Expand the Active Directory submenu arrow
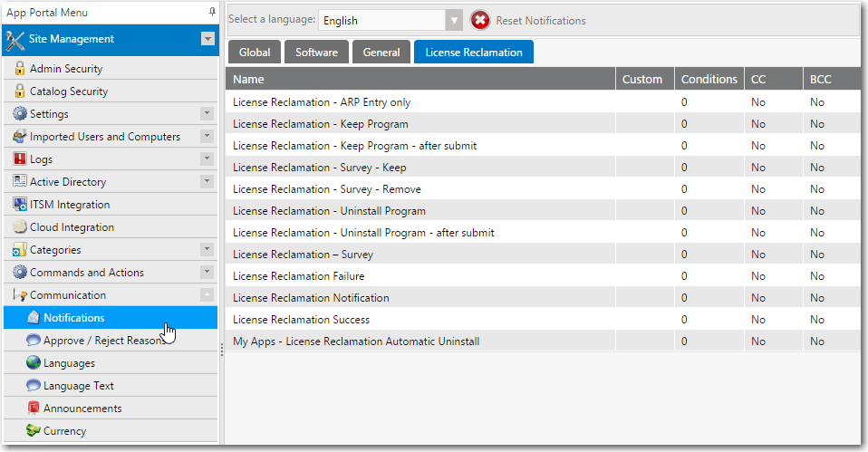This screenshot has width=868, height=452. [x=207, y=182]
